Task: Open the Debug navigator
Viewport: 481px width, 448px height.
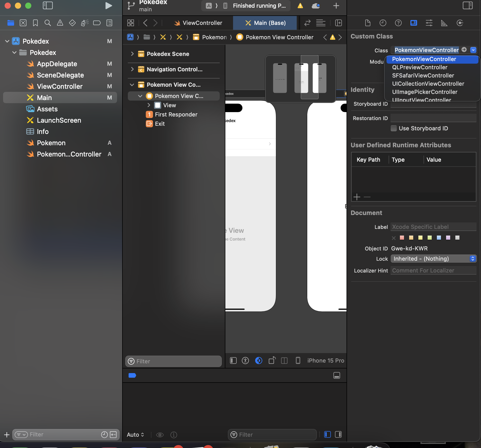Action: (85, 23)
